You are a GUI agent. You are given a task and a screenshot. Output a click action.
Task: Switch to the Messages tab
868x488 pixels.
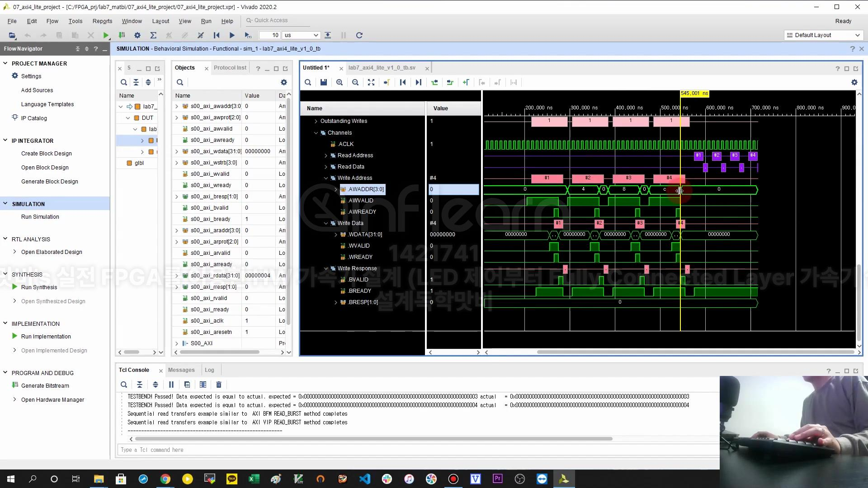(181, 370)
